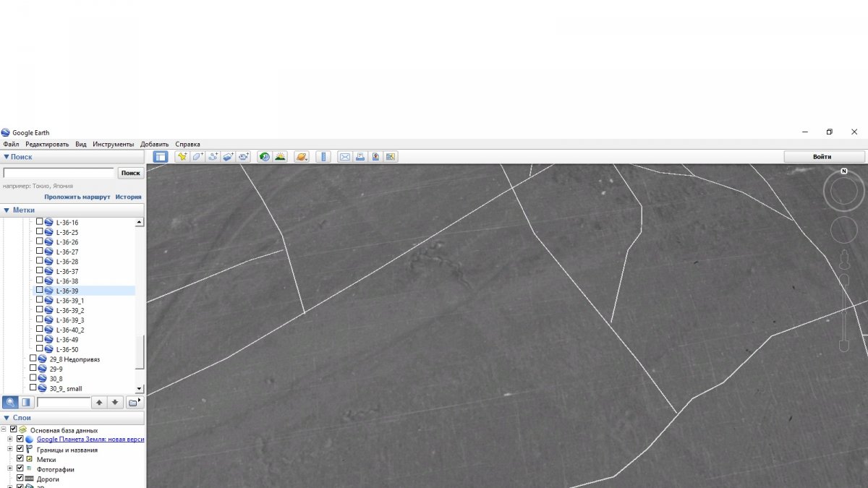Check the L-36-50 checkbox
Screen dimensions: 868x488
40,349
